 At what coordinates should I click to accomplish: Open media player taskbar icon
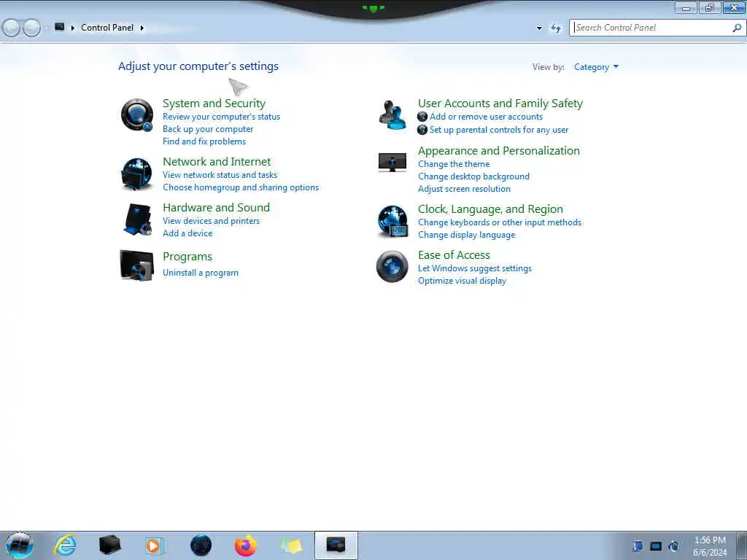point(155,545)
